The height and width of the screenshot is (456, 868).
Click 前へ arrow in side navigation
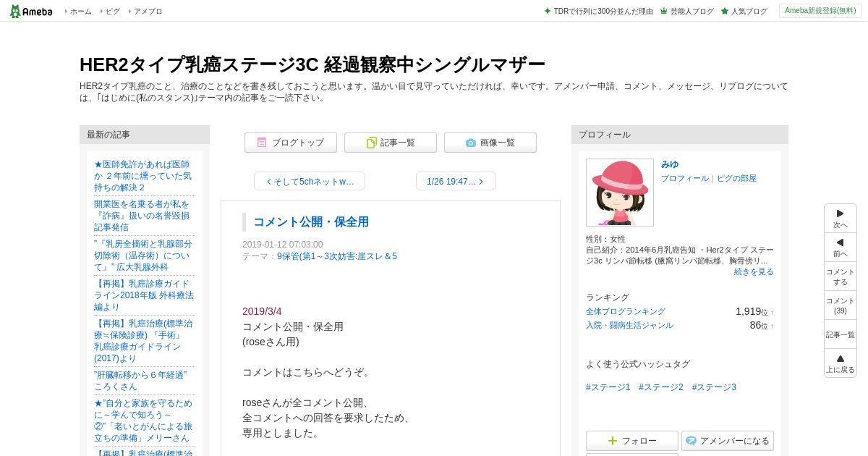click(x=841, y=248)
